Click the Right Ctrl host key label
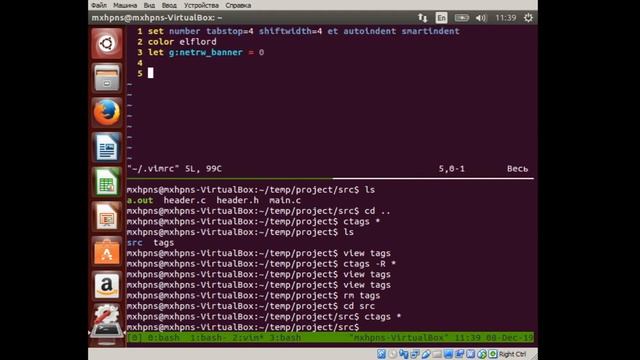 click(512, 354)
